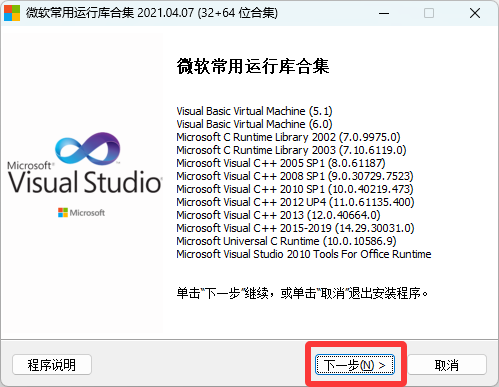Click the 取消 button
499x387 pixels.
click(447, 365)
